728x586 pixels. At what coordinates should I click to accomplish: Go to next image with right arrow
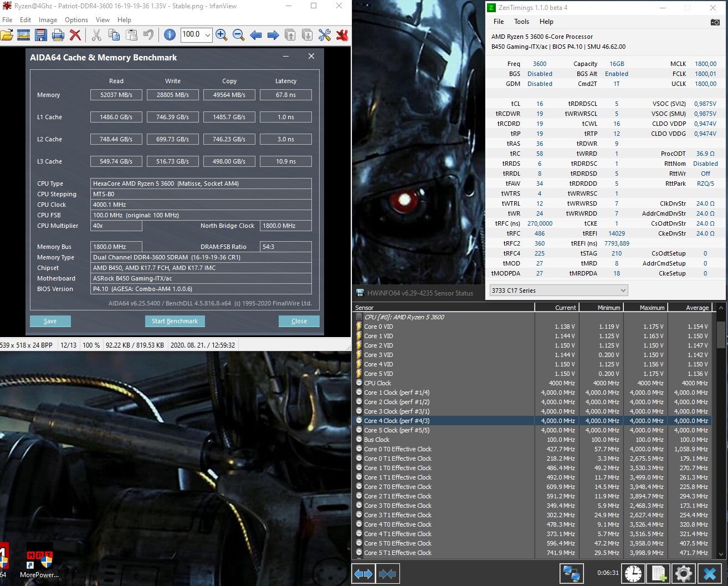[273, 35]
